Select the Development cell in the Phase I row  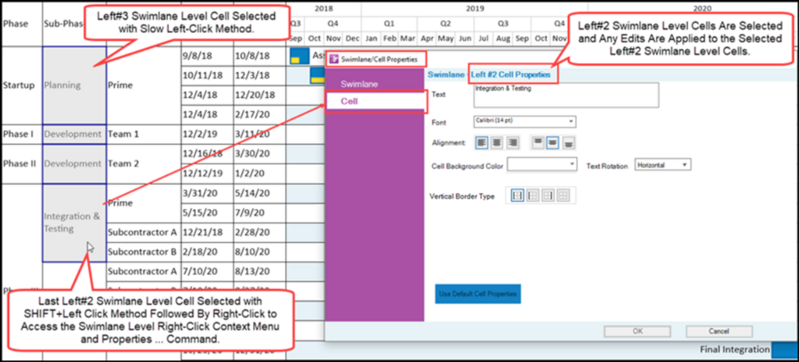coord(74,134)
